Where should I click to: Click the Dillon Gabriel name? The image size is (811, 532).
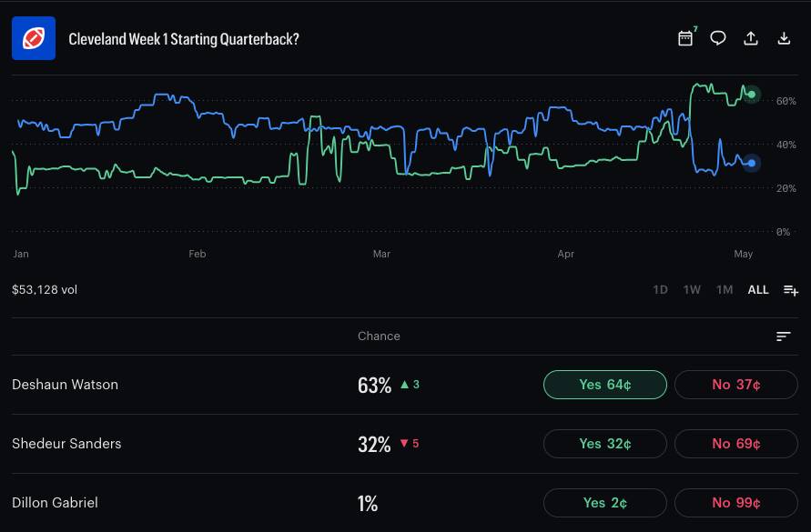pyautogui.click(x=55, y=503)
